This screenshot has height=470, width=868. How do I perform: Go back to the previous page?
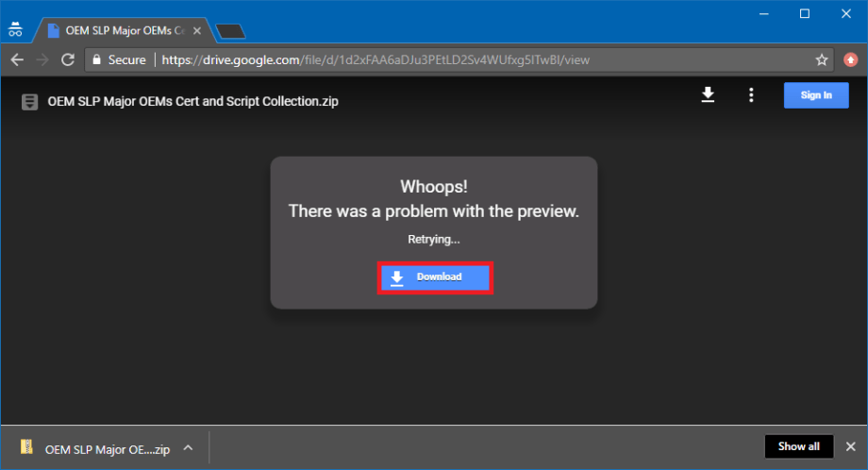point(17,59)
